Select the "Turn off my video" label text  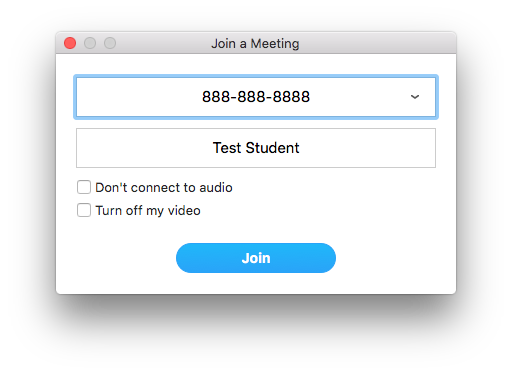pos(148,211)
